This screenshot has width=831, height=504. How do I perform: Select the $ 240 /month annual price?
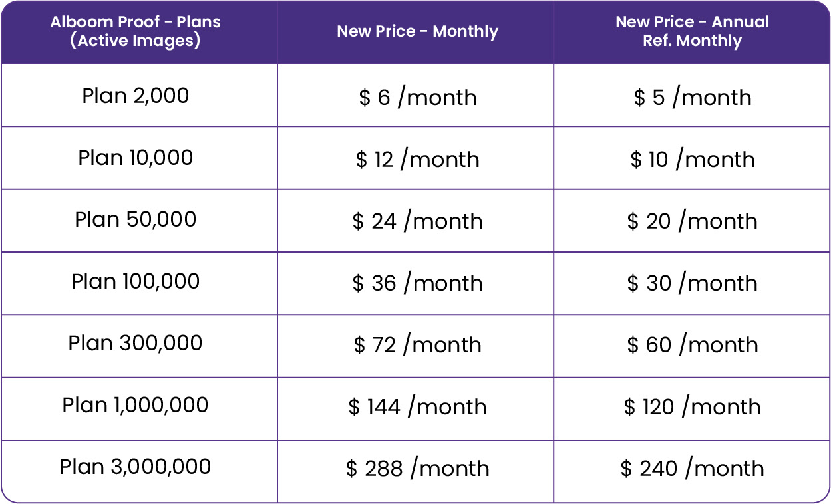tap(692, 469)
